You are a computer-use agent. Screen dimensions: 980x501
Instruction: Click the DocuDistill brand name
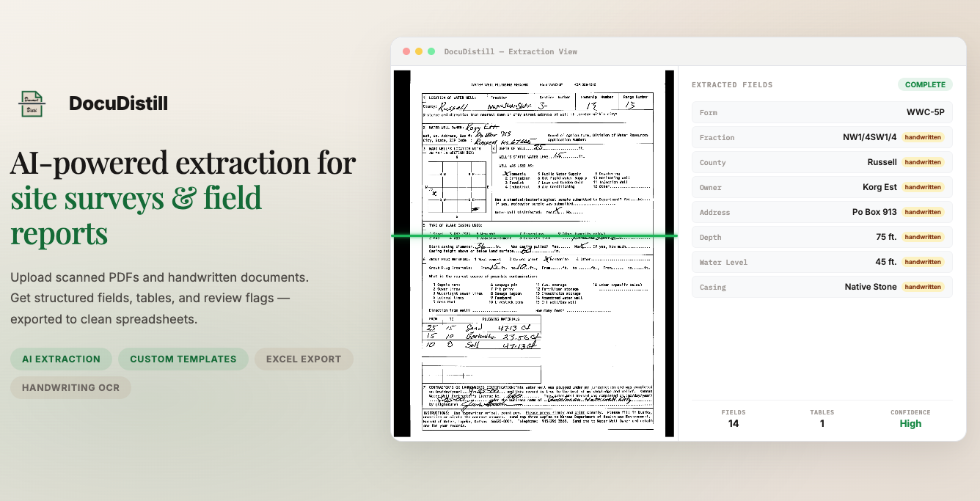pos(118,103)
